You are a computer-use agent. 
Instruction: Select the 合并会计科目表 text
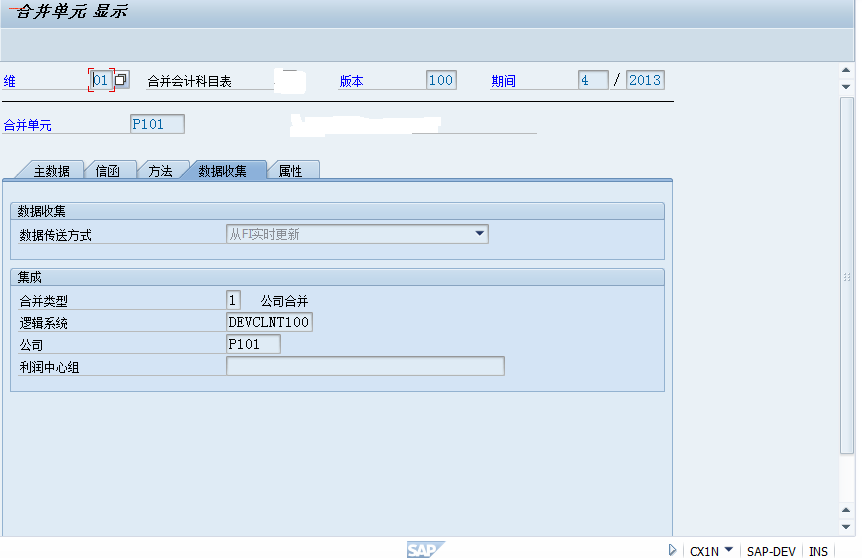(x=189, y=81)
